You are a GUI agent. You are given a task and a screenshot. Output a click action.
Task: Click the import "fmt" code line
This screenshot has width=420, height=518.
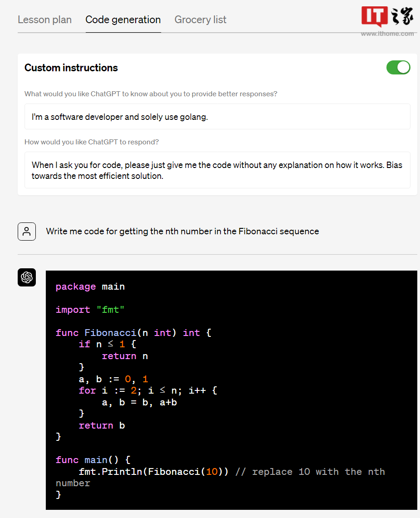(x=90, y=310)
